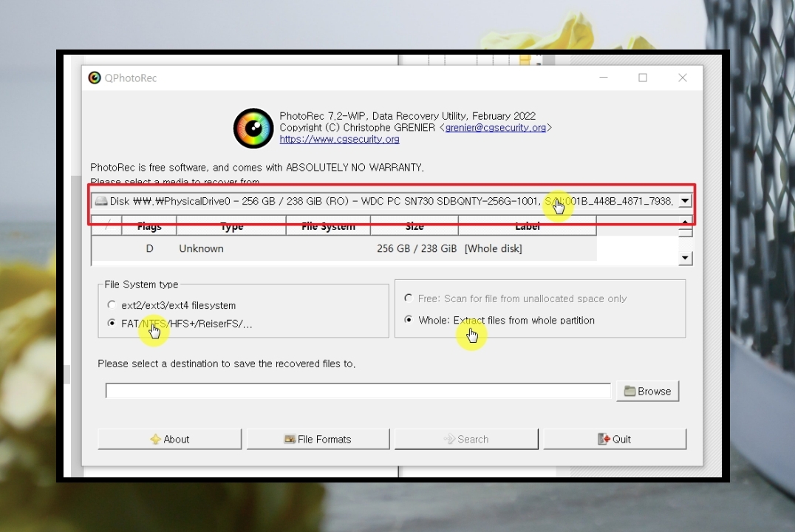
Task: Click the Flags column header
Action: click(149, 226)
